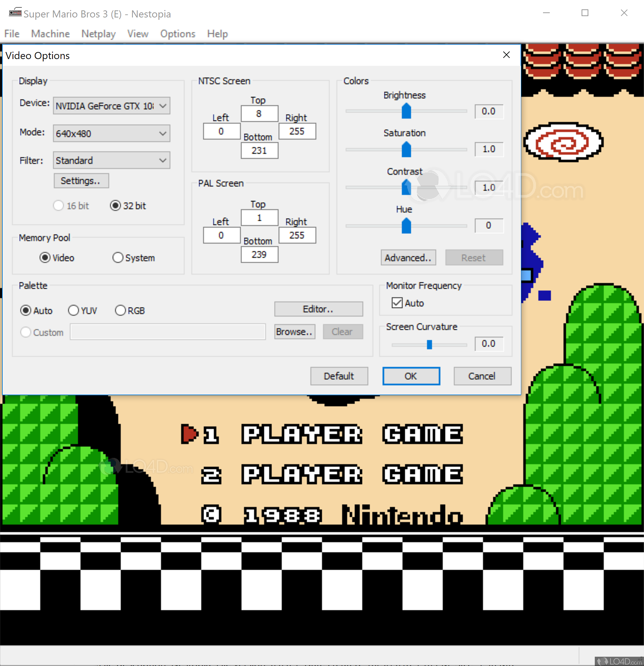Click Screen Curvature value box 0.0
Screen dimensions: 644x666
click(x=489, y=344)
